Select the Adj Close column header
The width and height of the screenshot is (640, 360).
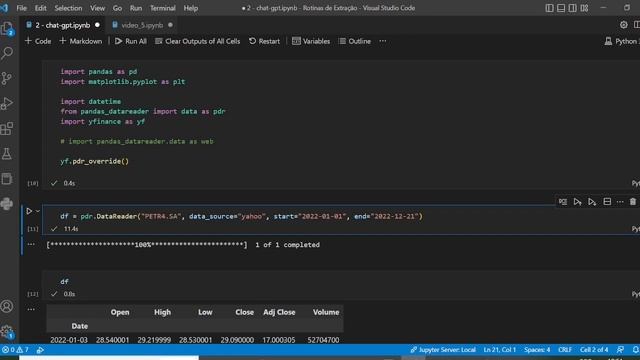click(279, 312)
